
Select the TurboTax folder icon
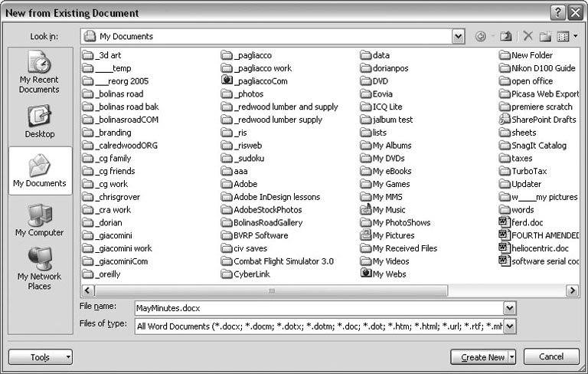point(505,171)
